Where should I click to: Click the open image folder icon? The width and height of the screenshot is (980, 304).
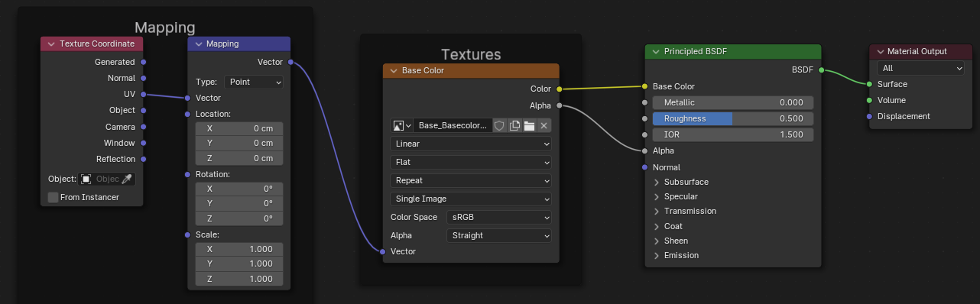529,125
